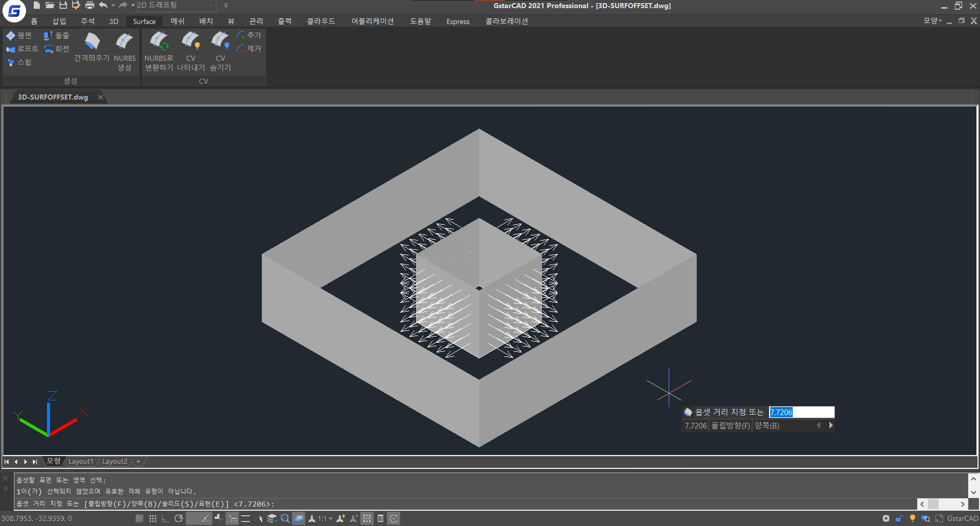Click the NURBS로 변환하기 convert tool
The image size is (980, 526).
[159, 52]
